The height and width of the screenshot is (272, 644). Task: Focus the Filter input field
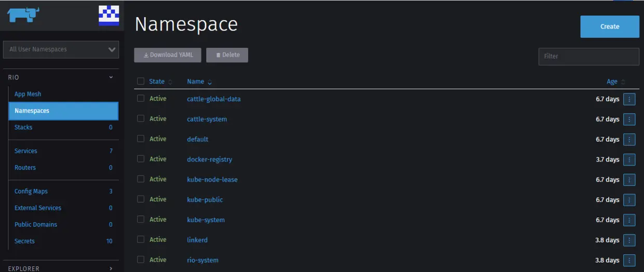588,56
